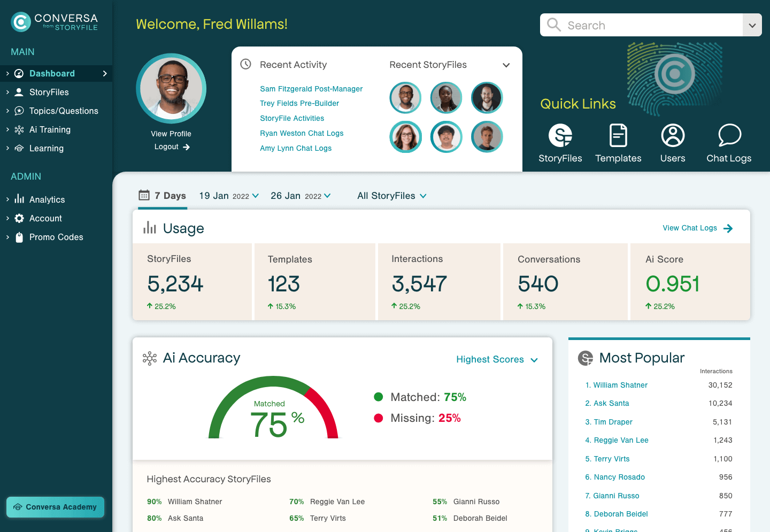Click the arrow next to Logout
This screenshot has width=770, height=532.
pos(186,147)
